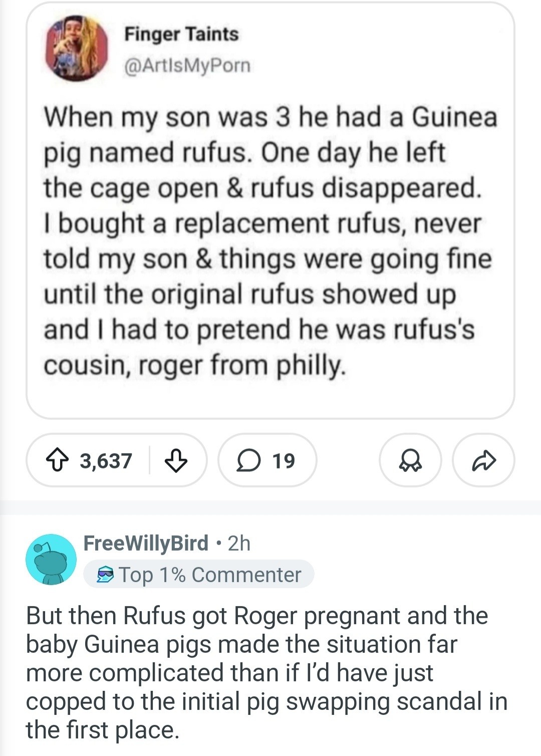Screen dimensions: 541x756
Task: Open the @ArtIsMyPorn handle
Action: [187, 66]
